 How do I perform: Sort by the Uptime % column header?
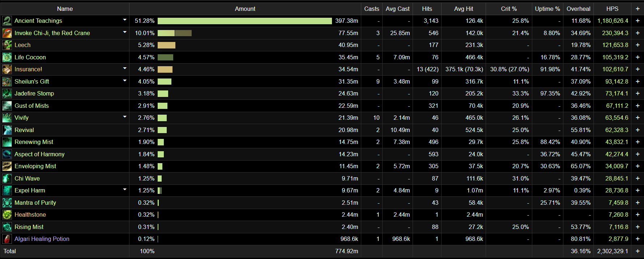tap(547, 9)
